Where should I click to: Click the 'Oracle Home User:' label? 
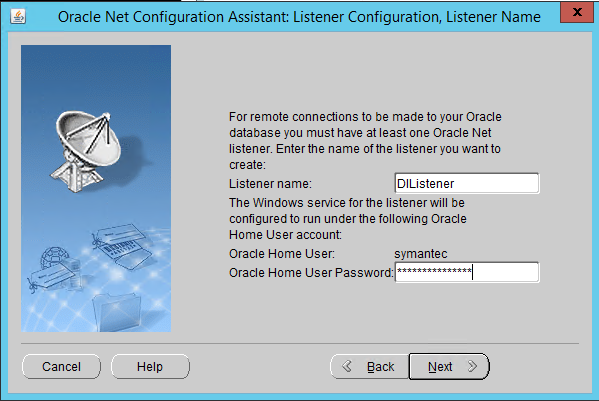[282, 254]
